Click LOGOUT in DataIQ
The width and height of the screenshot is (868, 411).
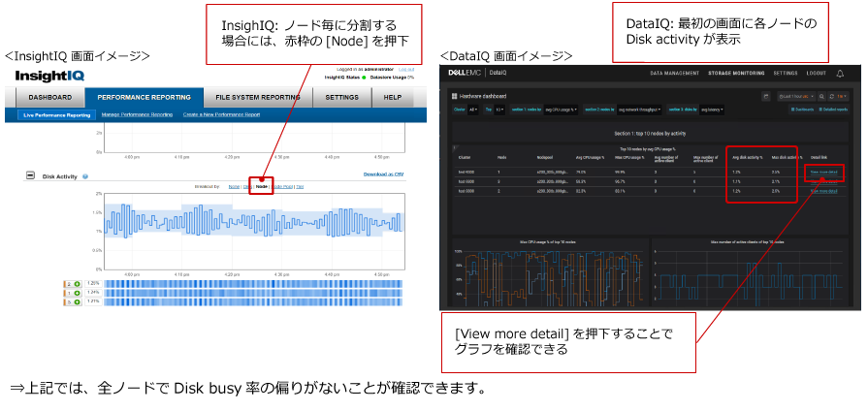(817, 73)
